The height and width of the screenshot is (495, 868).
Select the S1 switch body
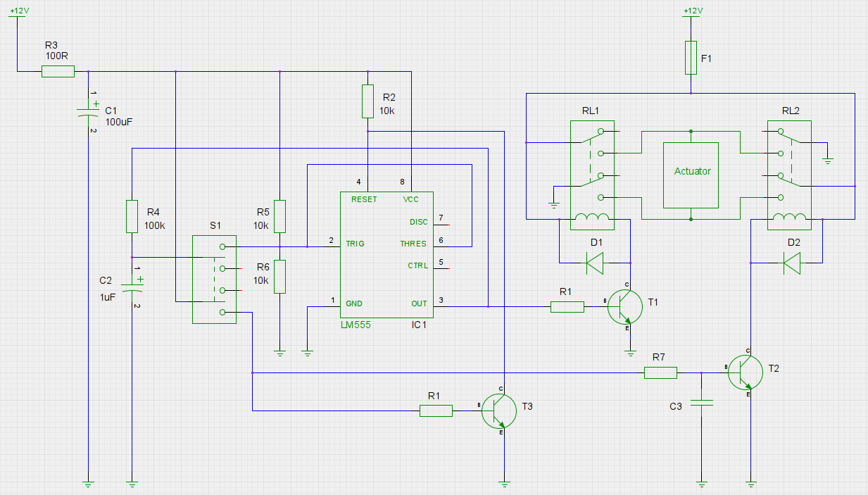pos(214,280)
